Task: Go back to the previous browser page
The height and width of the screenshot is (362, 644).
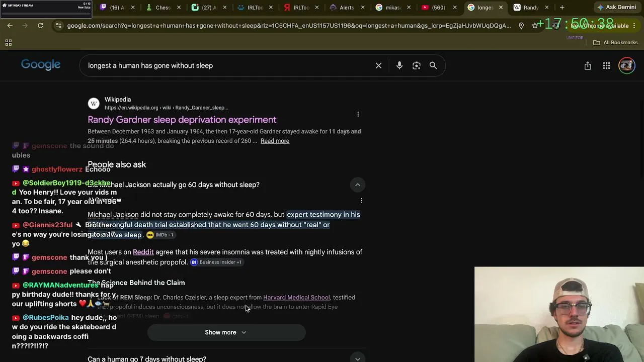Action: (x=10, y=26)
